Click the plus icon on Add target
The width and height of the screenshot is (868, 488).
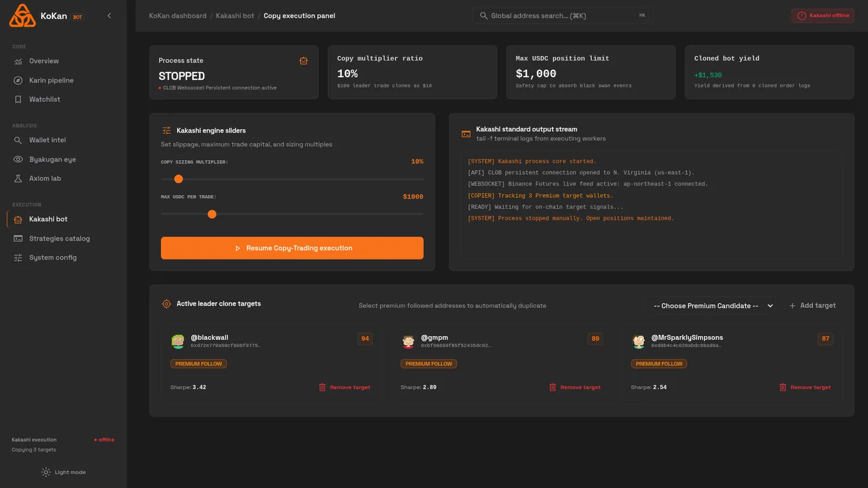tap(793, 305)
